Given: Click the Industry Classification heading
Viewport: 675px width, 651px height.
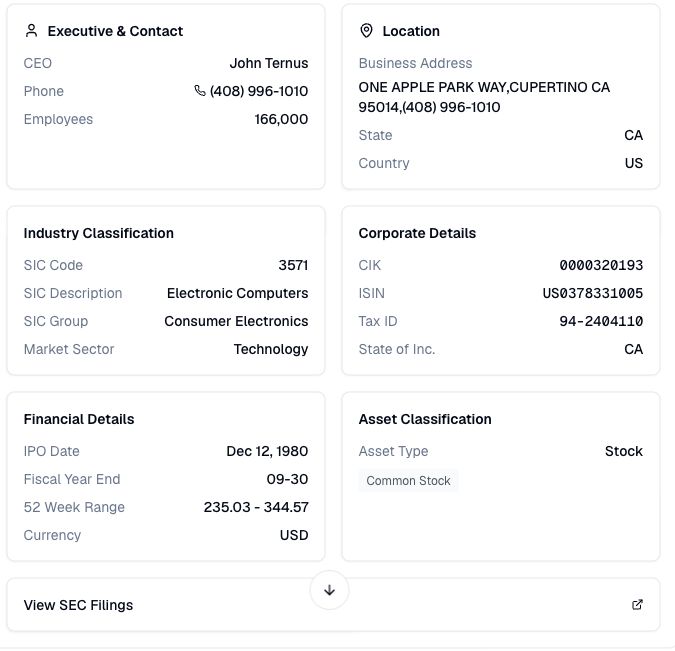Looking at the screenshot, I should 99,233.
